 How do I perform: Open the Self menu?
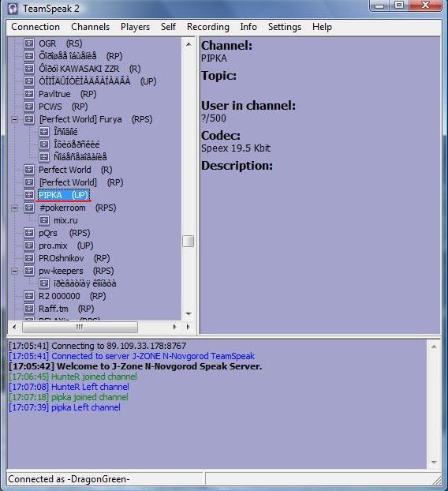(168, 27)
